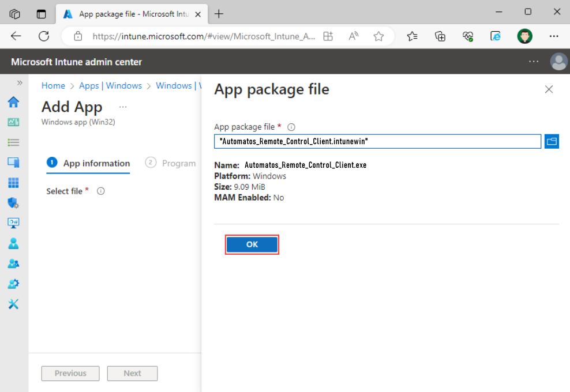Viewport: 570px width, 392px height.
Task: Click the App package file input field
Action: click(377, 141)
